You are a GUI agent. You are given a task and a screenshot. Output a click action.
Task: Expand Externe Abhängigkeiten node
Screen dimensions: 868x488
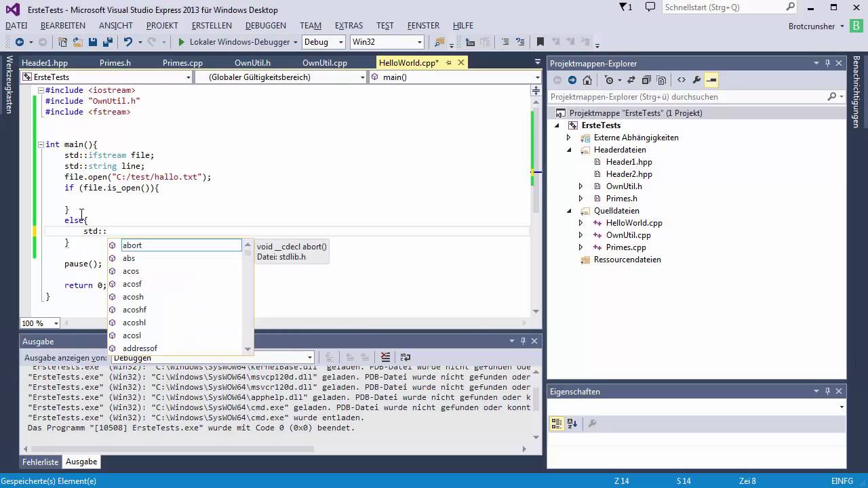coord(569,138)
